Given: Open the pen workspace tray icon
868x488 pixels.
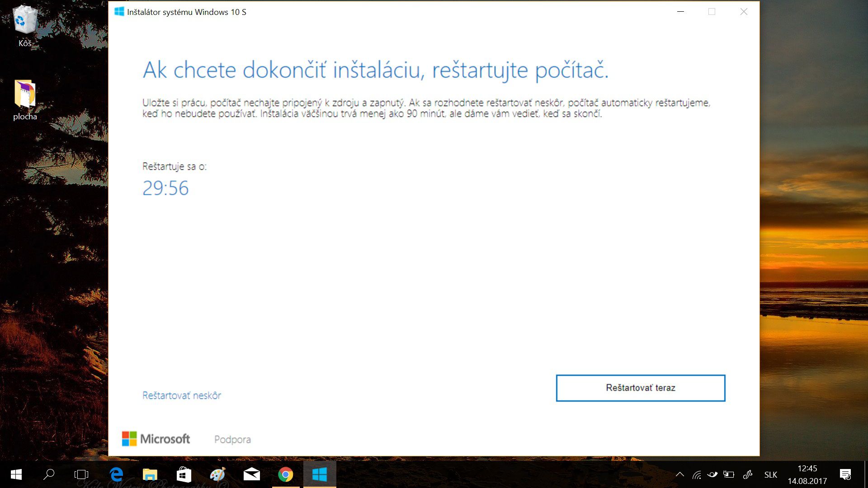Looking at the screenshot, I should (748, 474).
